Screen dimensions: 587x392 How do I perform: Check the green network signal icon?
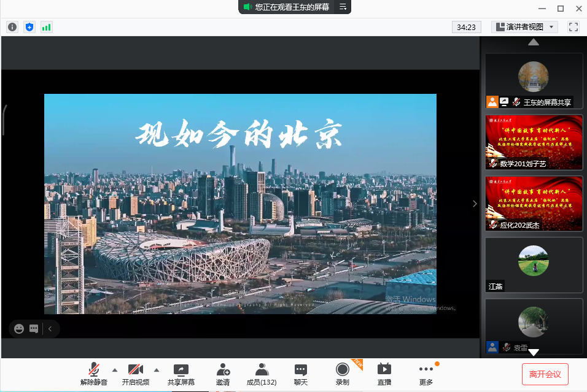click(x=47, y=27)
